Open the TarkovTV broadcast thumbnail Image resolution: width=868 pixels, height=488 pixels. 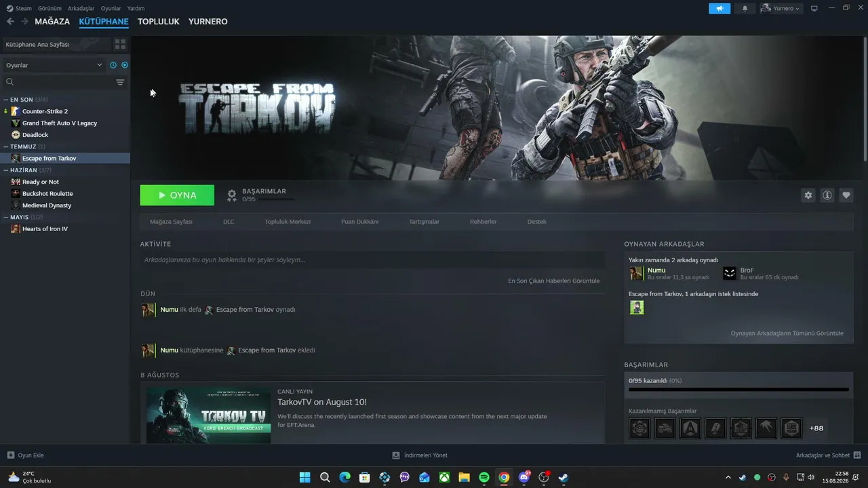[x=209, y=415]
